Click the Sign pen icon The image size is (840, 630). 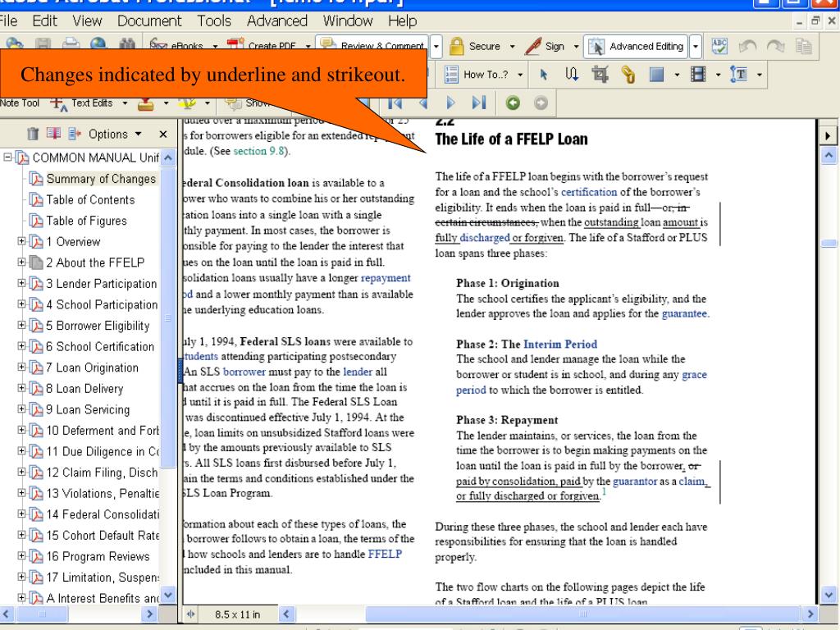click(x=533, y=47)
